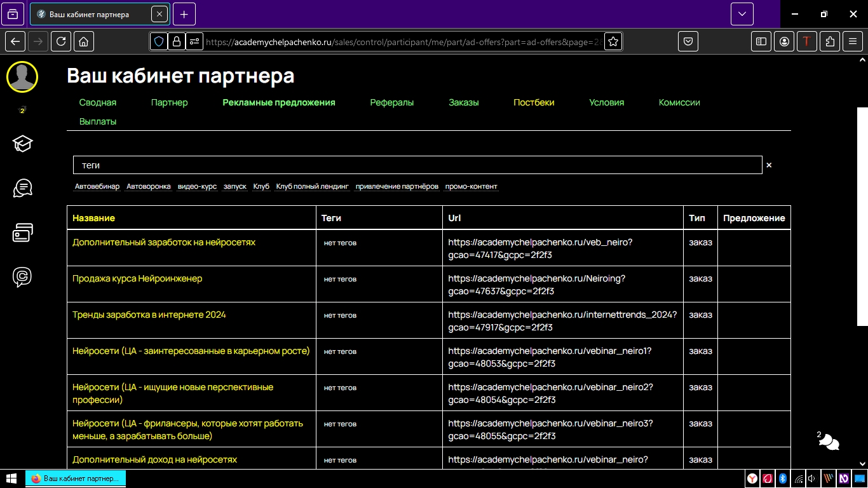The image size is (868, 488).
Task: Select the Firefox taskbar window button
Action: coord(76,478)
